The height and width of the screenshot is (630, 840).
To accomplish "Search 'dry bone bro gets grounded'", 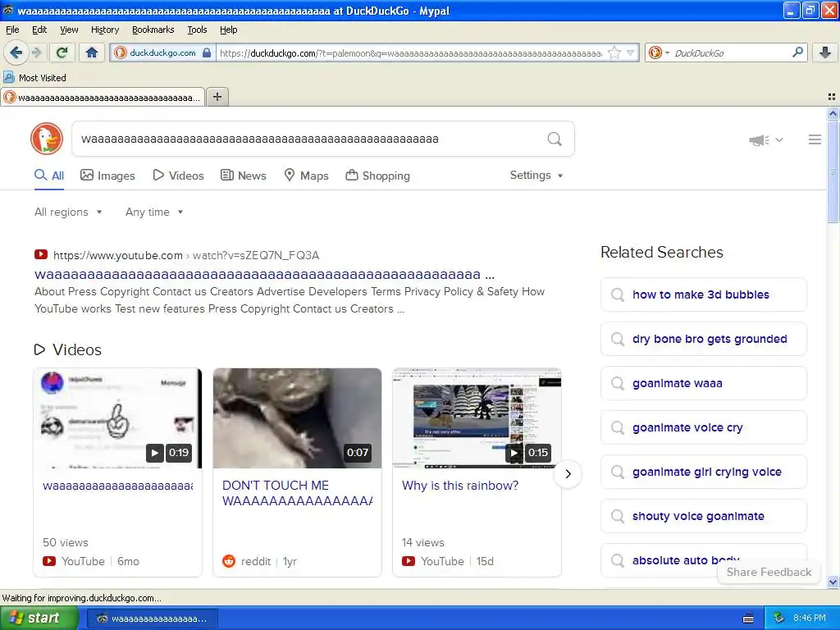I will pos(703,339).
